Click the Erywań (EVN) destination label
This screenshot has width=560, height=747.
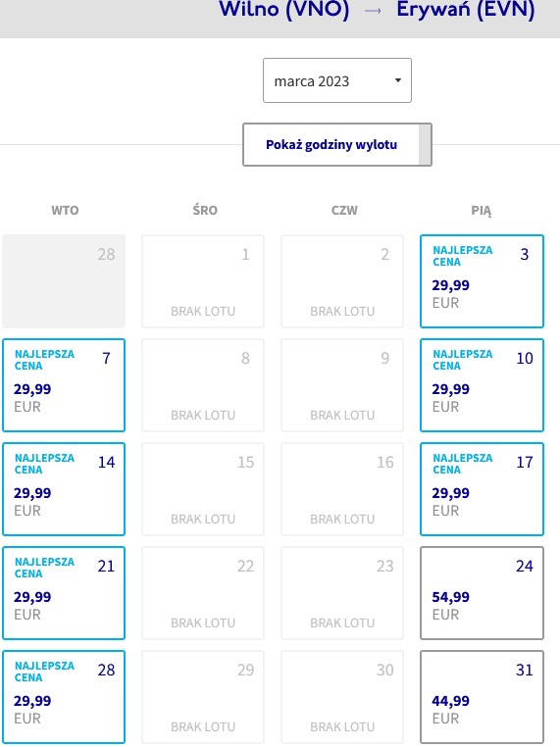[466, 10]
